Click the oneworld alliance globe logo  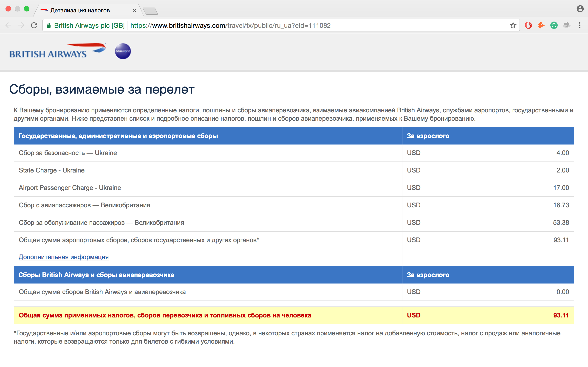click(123, 51)
